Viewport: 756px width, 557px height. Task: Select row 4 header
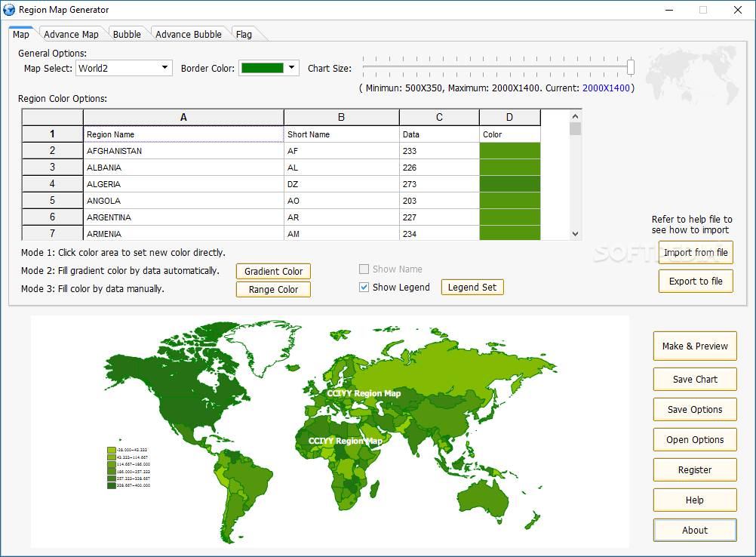(53, 183)
